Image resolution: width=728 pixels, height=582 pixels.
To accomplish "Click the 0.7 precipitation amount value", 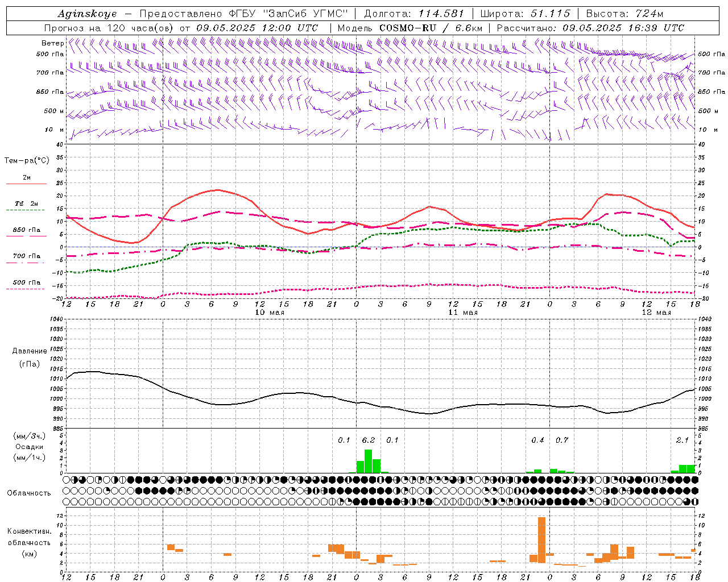I will (562, 440).
